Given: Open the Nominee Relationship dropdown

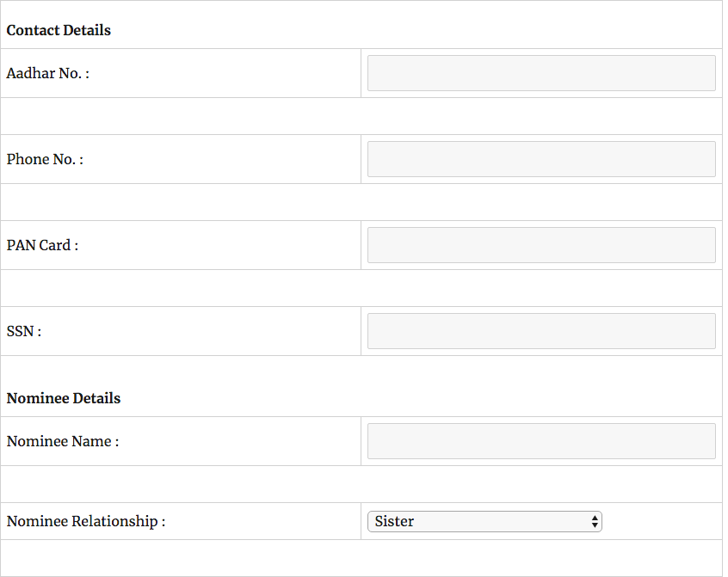Looking at the screenshot, I should tap(484, 521).
